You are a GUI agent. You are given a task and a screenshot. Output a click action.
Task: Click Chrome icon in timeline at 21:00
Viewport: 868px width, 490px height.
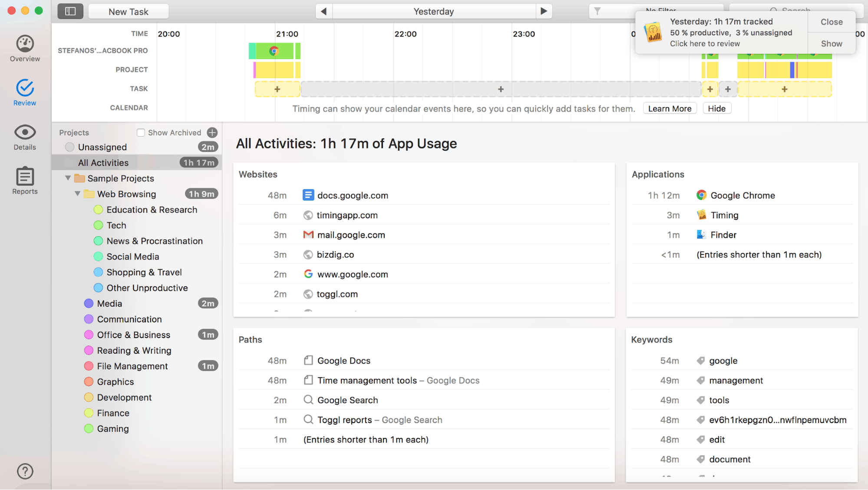click(274, 51)
